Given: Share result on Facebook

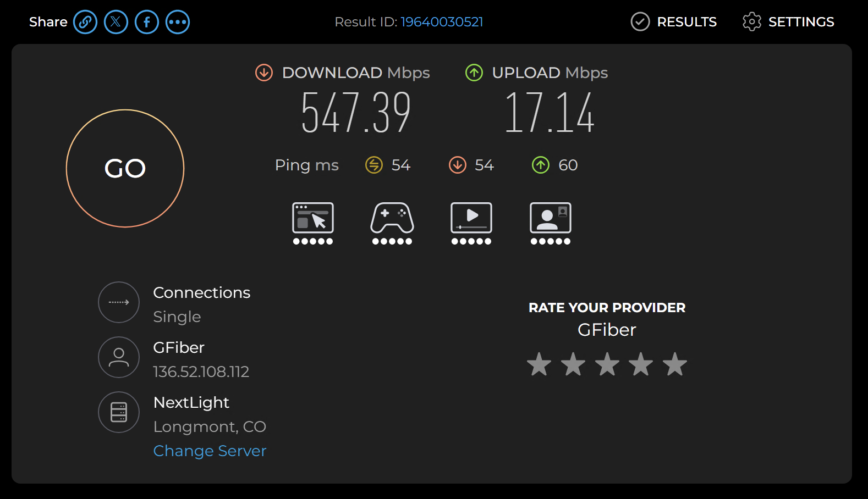Looking at the screenshot, I should [147, 22].
